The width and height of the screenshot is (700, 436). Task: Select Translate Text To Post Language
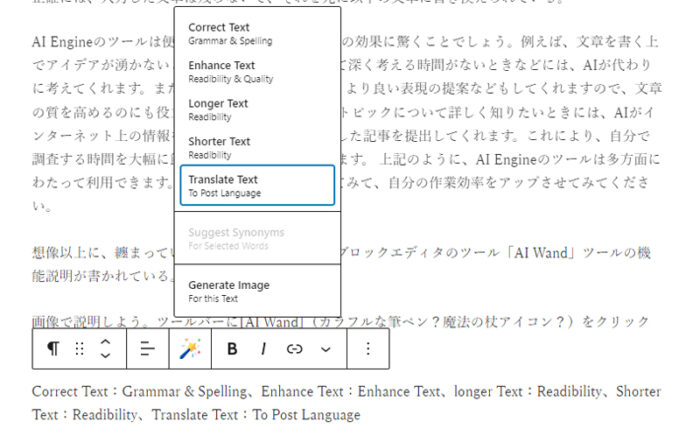tap(257, 186)
